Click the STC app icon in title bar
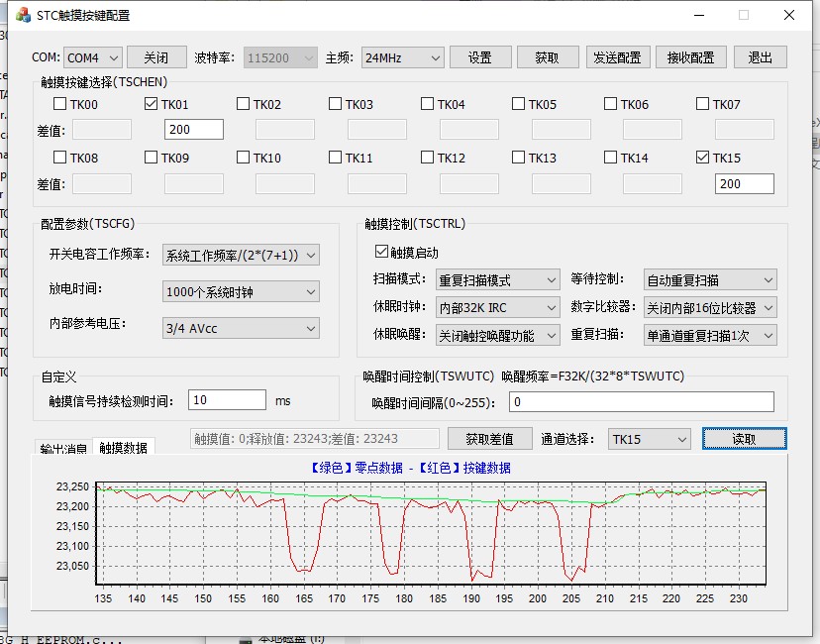Viewport: 820px width, 644px height. tap(23, 15)
